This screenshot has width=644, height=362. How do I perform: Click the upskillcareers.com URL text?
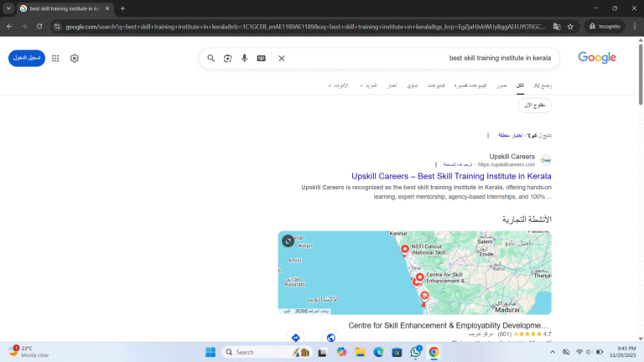click(506, 164)
